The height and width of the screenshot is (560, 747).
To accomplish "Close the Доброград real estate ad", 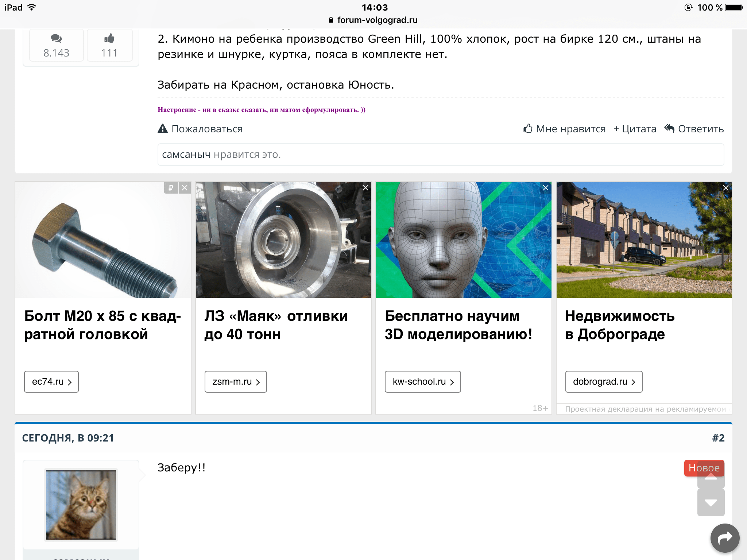I will coord(725,188).
